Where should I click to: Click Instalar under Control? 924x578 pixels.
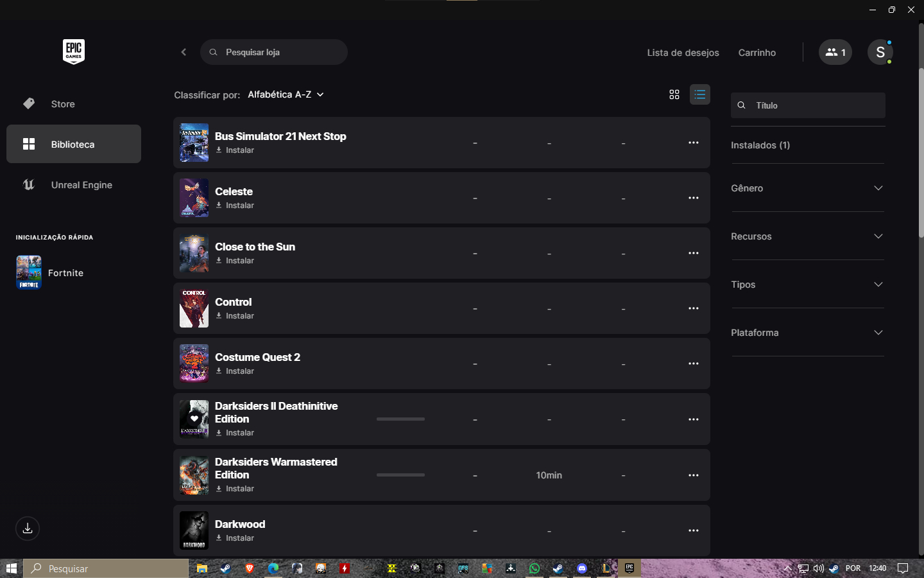point(235,316)
